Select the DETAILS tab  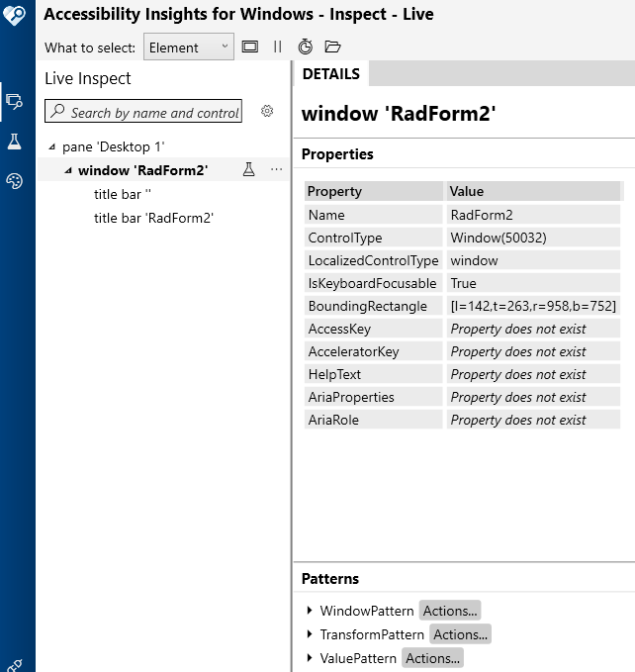click(x=331, y=73)
